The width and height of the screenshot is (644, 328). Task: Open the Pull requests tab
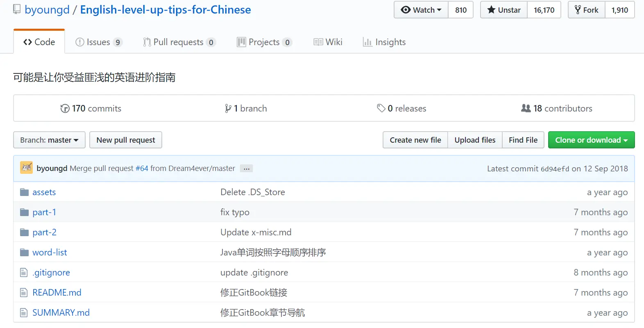pos(179,42)
